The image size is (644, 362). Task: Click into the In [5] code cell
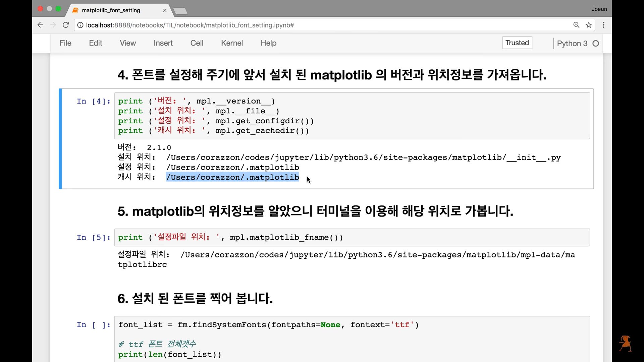click(x=352, y=237)
